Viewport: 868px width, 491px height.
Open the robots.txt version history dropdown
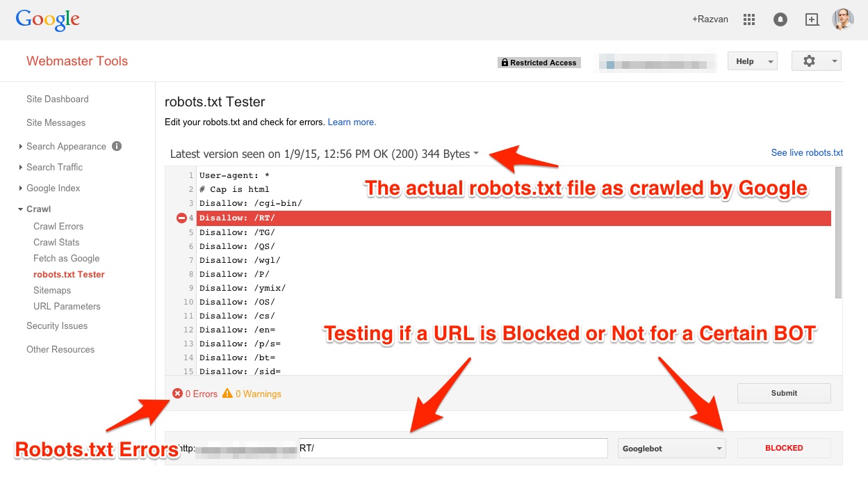tap(476, 154)
